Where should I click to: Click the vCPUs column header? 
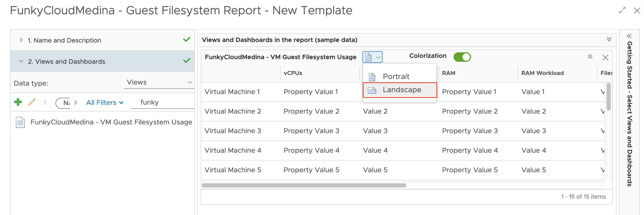[x=320, y=73]
